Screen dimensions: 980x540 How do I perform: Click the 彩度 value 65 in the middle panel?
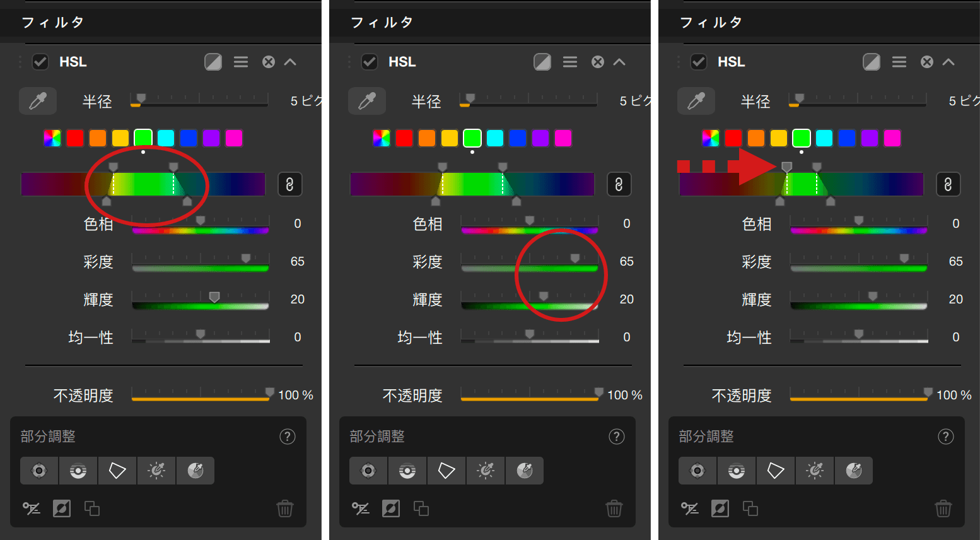627,261
